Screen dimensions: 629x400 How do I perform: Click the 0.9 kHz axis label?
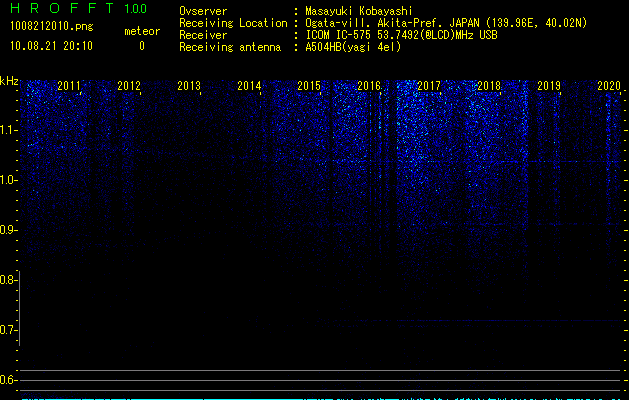click(x=8, y=230)
